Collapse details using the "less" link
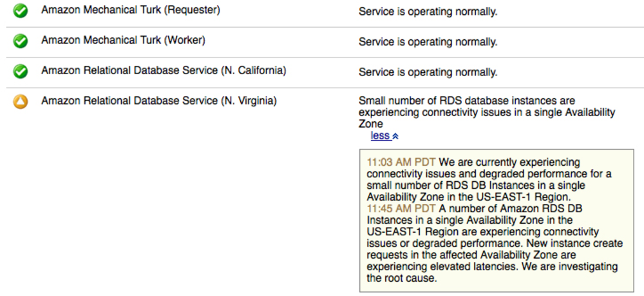This screenshot has height=296, width=644. [x=381, y=135]
